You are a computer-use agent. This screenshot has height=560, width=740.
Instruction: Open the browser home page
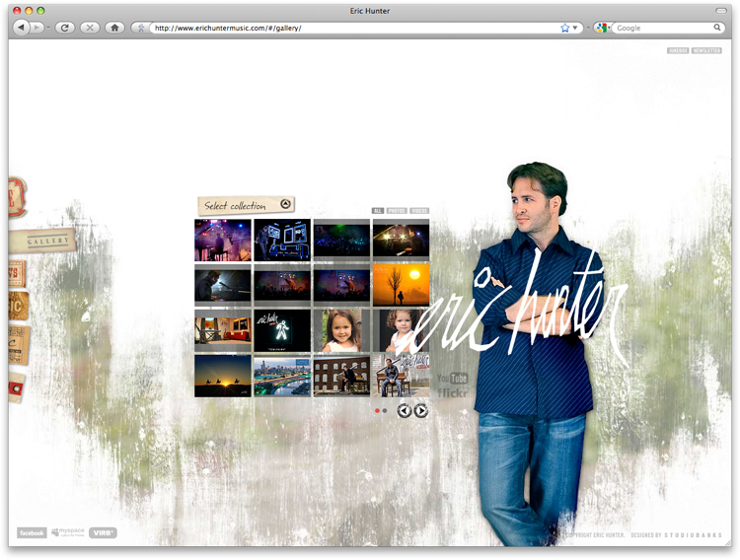point(114,28)
